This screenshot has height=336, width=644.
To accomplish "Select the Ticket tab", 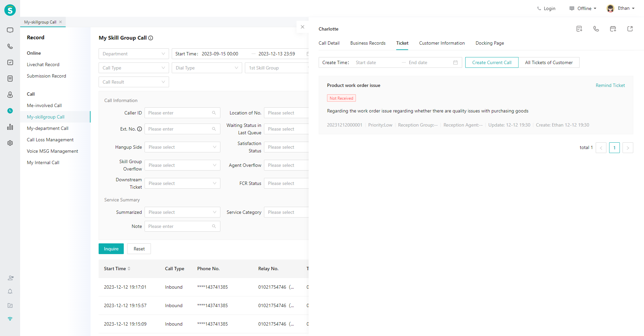I will click(402, 43).
